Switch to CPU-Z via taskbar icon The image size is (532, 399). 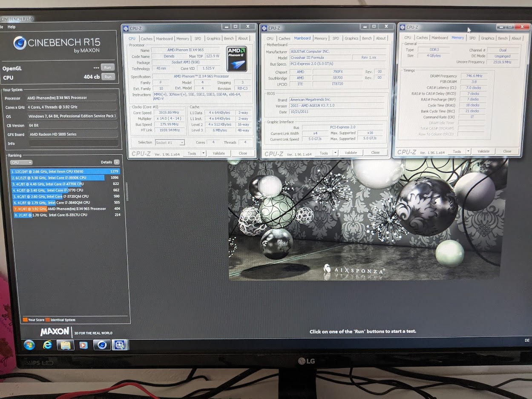click(x=119, y=345)
